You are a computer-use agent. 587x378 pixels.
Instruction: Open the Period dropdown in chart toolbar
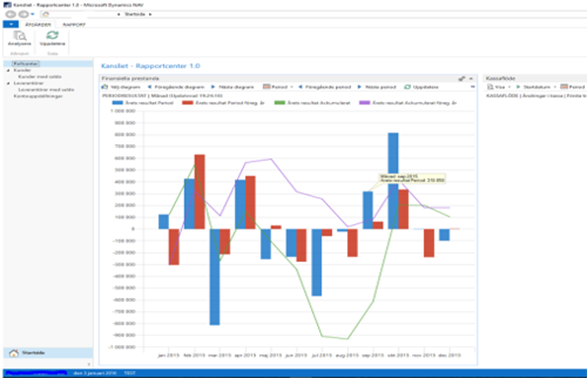pos(278,87)
